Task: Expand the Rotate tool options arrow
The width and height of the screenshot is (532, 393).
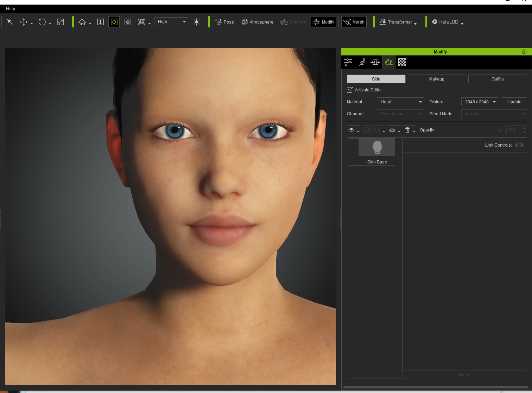Action: [50, 24]
